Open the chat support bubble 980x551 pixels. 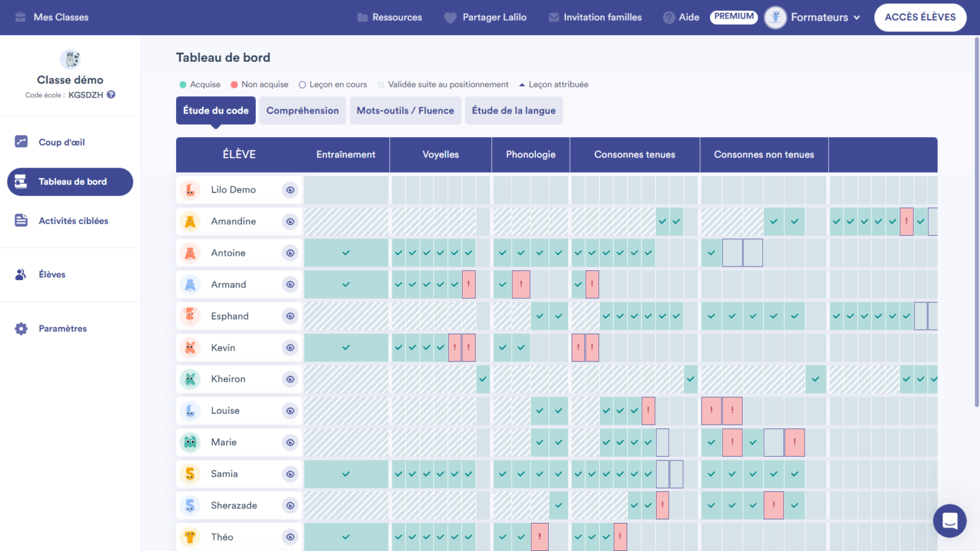pos(949,520)
